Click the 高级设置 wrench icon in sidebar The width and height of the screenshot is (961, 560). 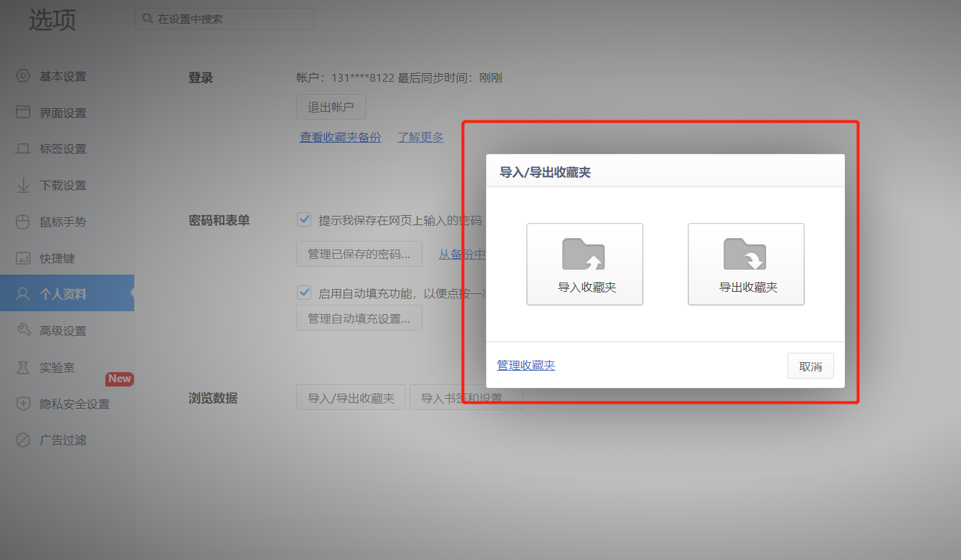point(23,330)
